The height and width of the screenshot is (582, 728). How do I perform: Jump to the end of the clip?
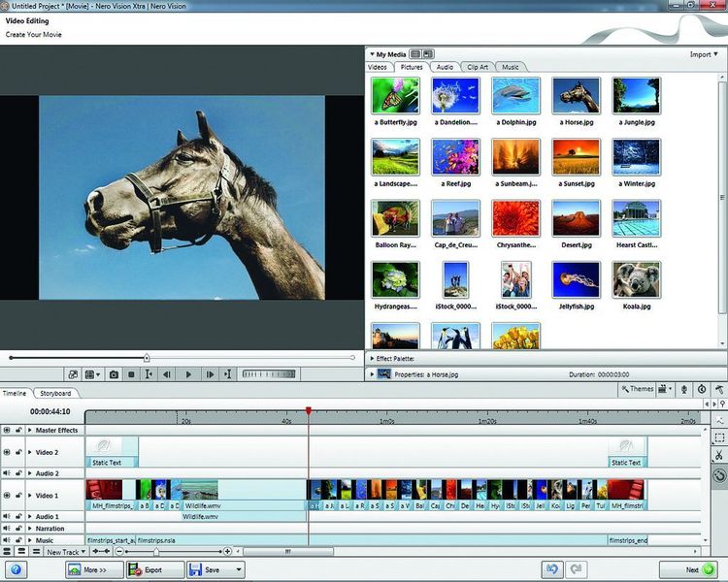(x=227, y=374)
